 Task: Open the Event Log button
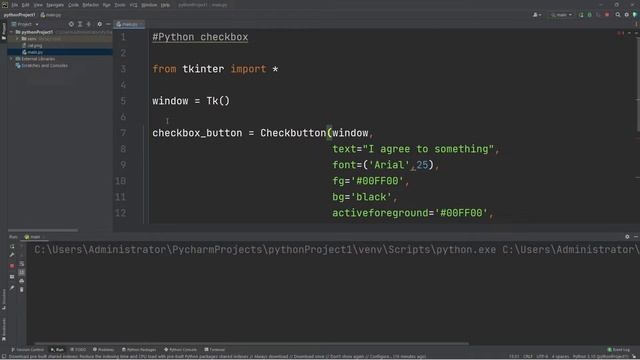click(x=618, y=350)
